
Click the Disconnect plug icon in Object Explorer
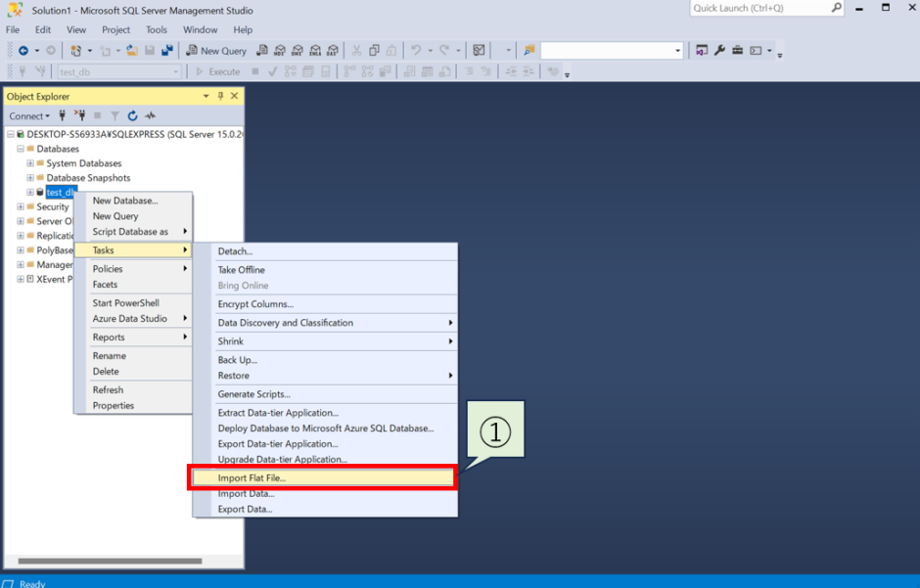pyautogui.click(x=81, y=115)
